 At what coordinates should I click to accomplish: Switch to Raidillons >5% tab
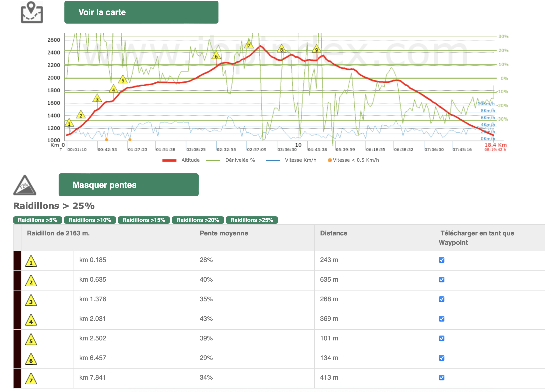tap(38, 220)
